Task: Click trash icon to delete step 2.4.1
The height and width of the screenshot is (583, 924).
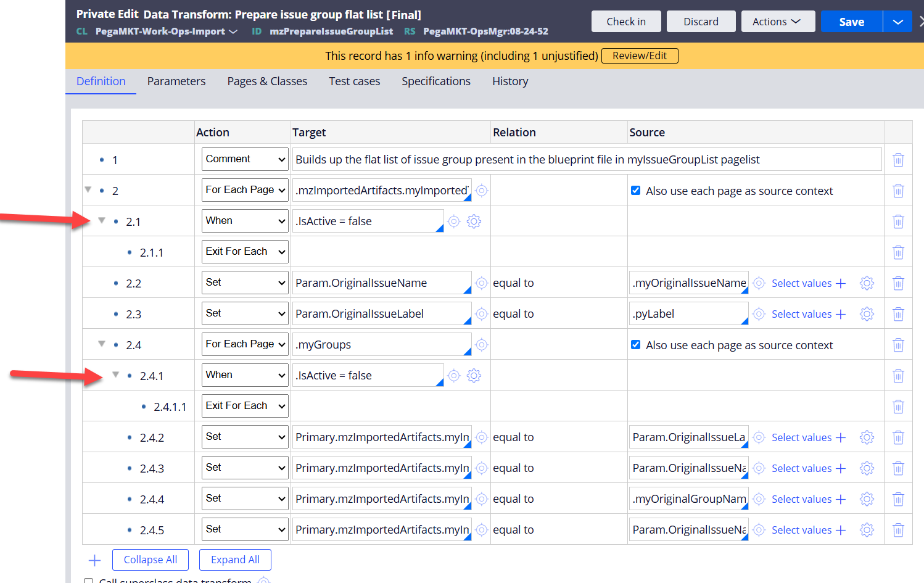Action: point(898,376)
